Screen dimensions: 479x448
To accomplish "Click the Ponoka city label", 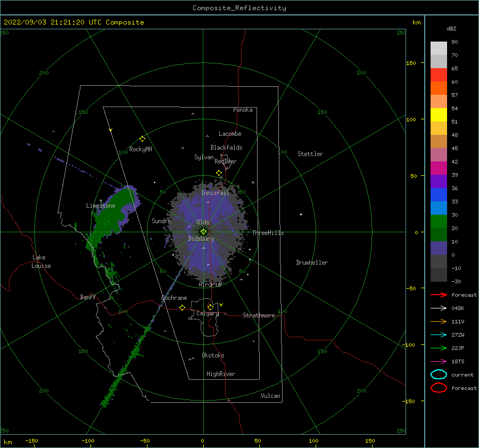I will tap(243, 110).
